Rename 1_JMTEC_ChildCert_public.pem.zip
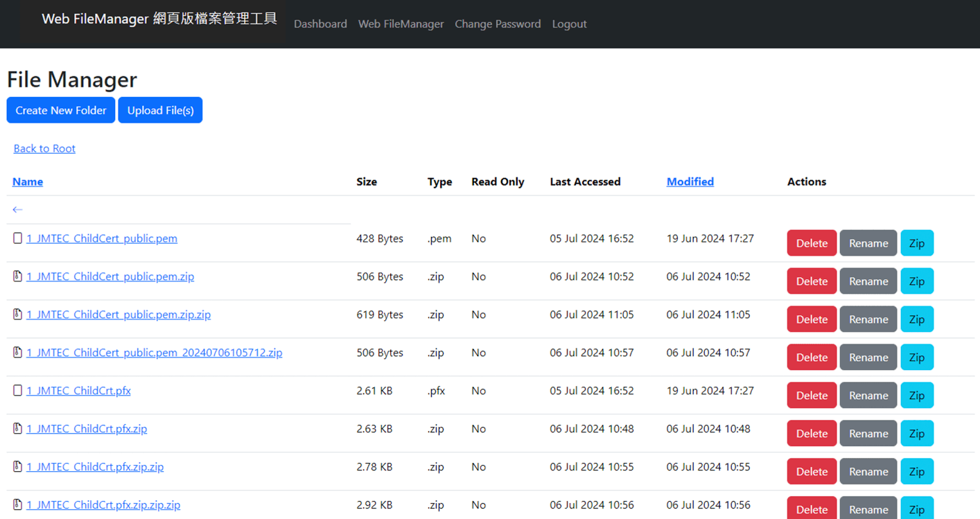Viewport: 980px width, 519px height. 868,281
